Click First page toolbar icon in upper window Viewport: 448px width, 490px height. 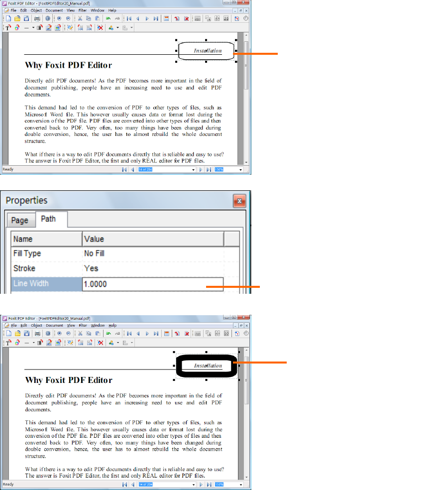[x=129, y=18]
